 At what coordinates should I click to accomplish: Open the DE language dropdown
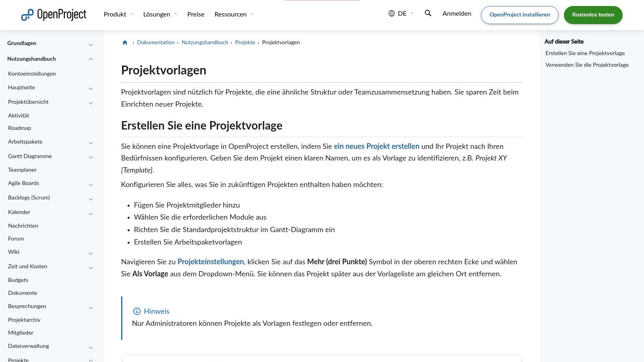[x=401, y=13]
